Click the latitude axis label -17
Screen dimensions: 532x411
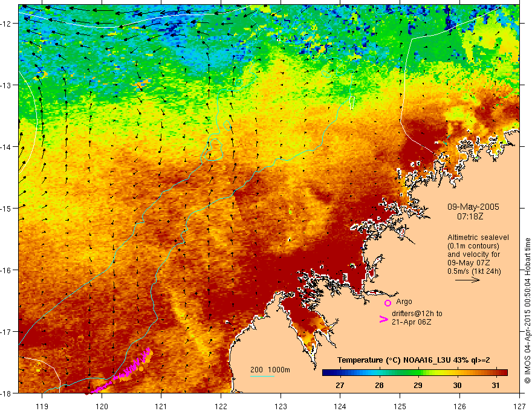point(7,332)
